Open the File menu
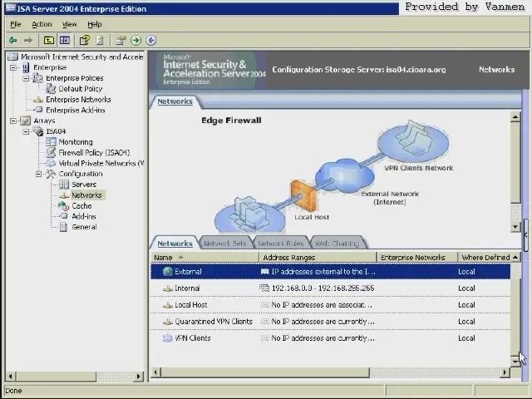Image resolution: width=532 pixels, height=399 pixels. click(x=16, y=24)
